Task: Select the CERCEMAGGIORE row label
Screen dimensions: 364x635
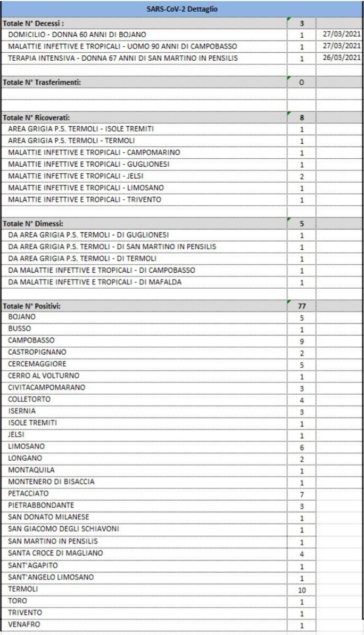Action: pyautogui.click(x=37, y=364)
